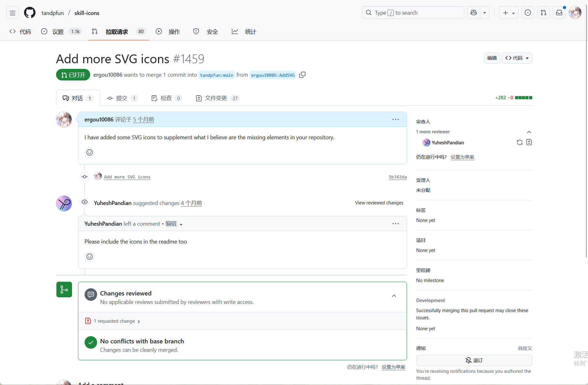This screenshot has height=385, width=588.
Task: Open the notifications inbox icon
Action: (x=559, y=13)
